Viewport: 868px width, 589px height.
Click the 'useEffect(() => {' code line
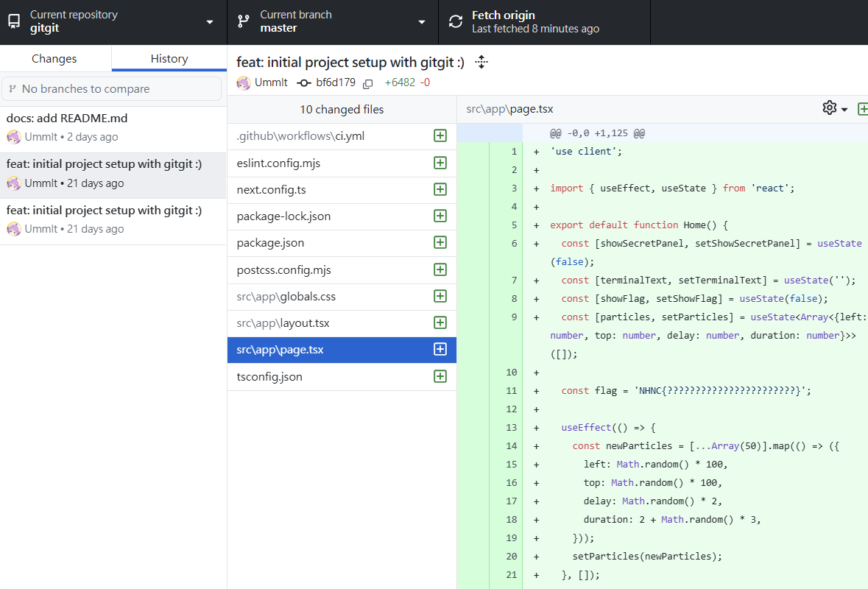(608, 427)
